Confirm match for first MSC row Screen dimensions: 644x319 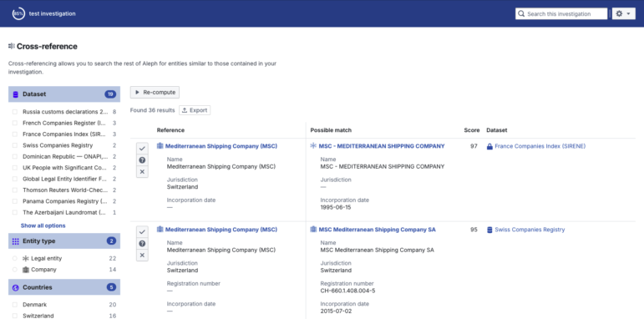(x=142, y=148)
